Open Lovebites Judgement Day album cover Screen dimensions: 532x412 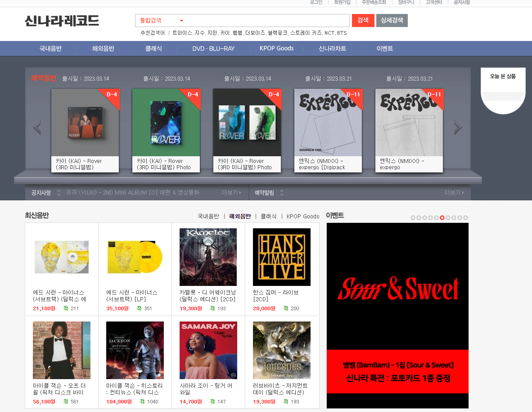point(282,350)
